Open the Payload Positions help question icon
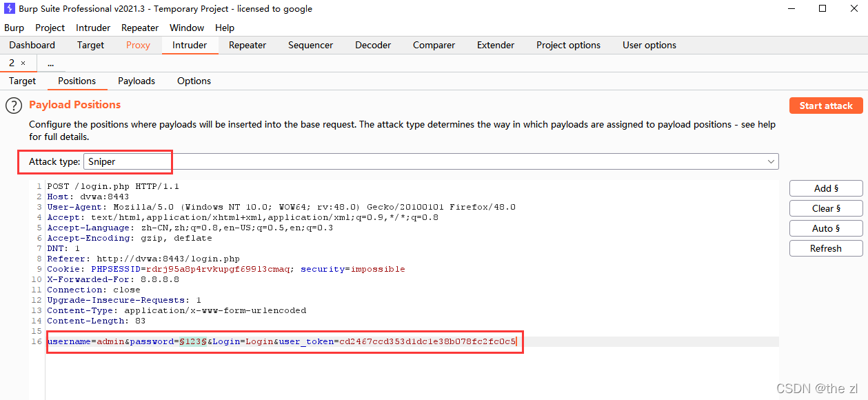 pos(14,106)
